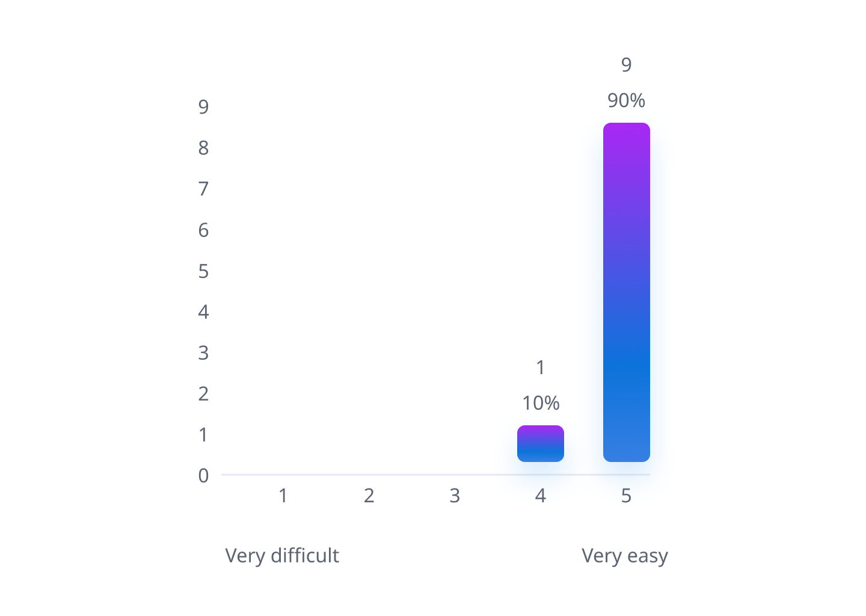Screen dimensions: 866x616
Task: Click x-axis label 3
Action: click(455, 496)
